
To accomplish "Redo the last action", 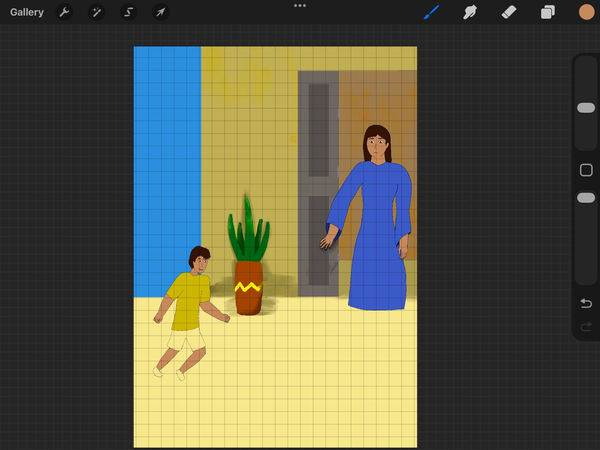I will [x=586, y=327].
